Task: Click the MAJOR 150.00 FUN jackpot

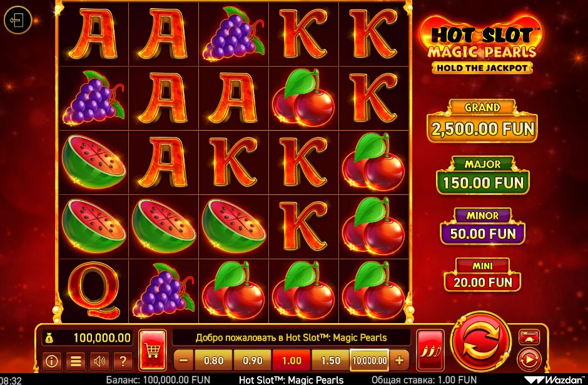Action: [x=483, y=175]
